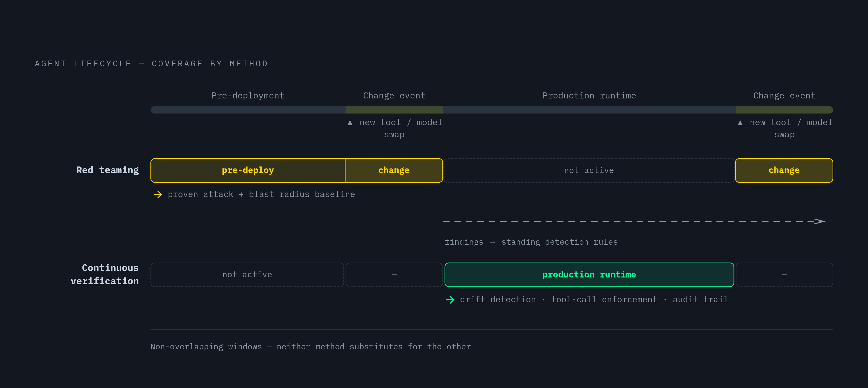Click the timeline bar's Pre-deployment segment

248,110
